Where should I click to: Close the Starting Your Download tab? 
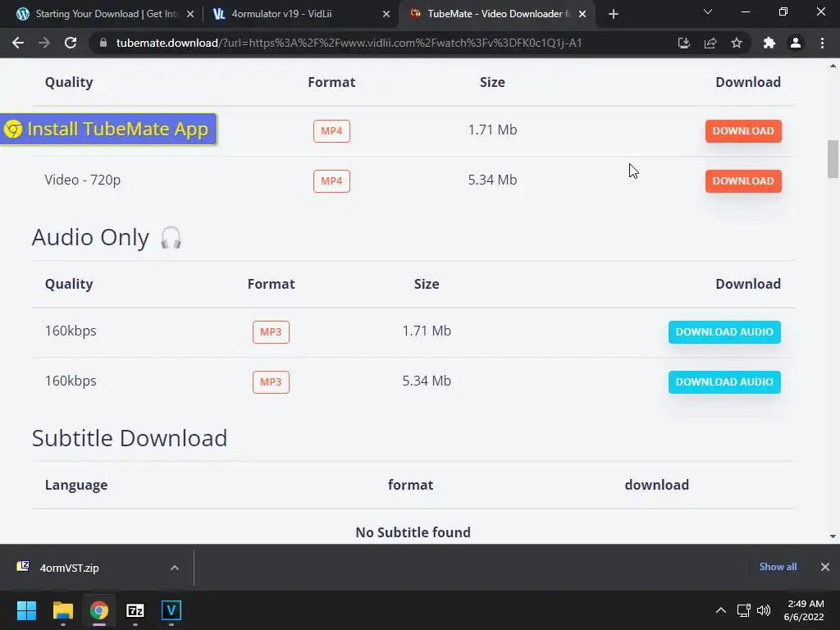pos(190,14)
